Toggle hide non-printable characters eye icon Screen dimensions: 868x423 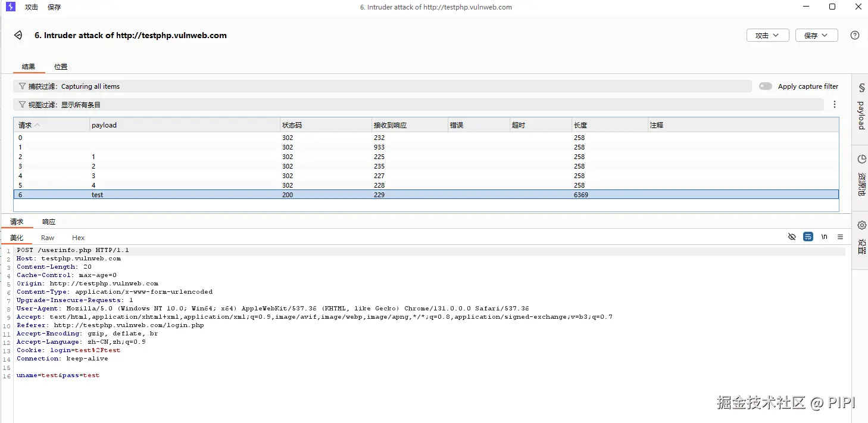[792, 237]
